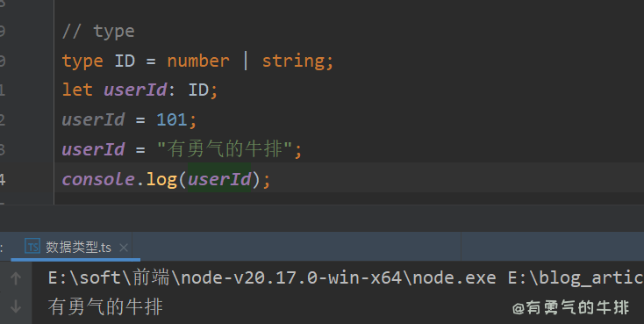Click the 有勇气的牛排 console output line
The width and height of the screenshot is (644, 324).
point(105,306)
